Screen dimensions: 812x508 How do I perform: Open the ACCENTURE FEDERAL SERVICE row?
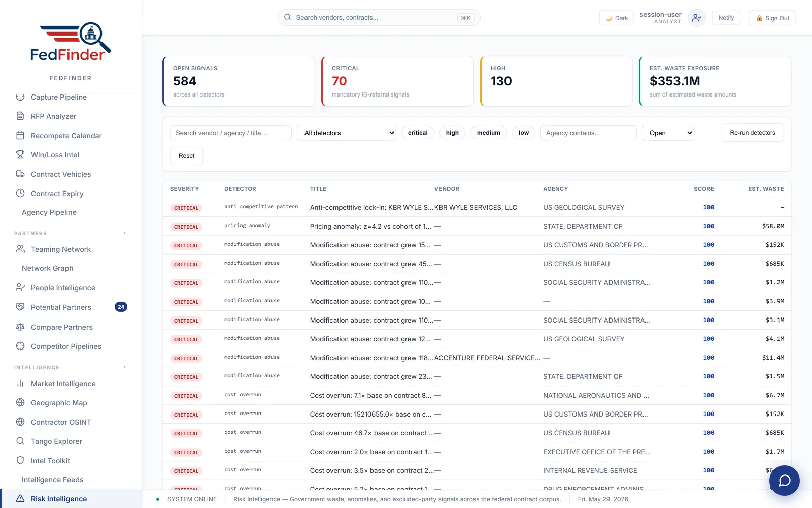tap(477, 358)
